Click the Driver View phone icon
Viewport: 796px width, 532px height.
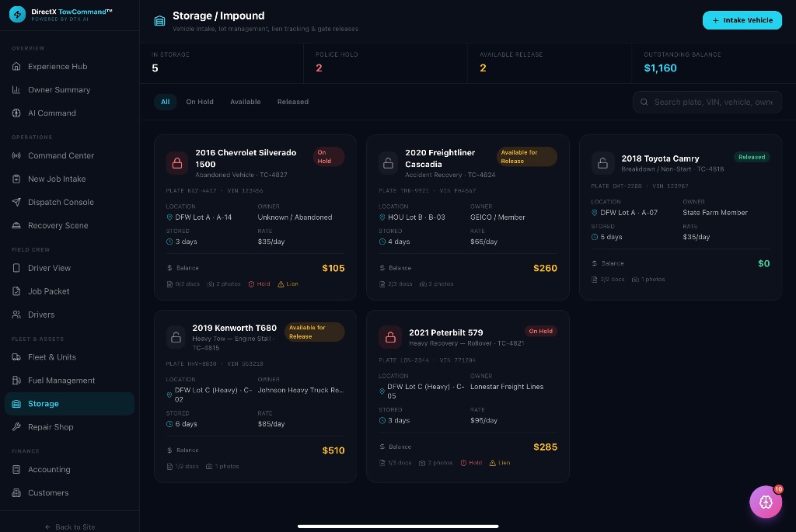point(16,268)
